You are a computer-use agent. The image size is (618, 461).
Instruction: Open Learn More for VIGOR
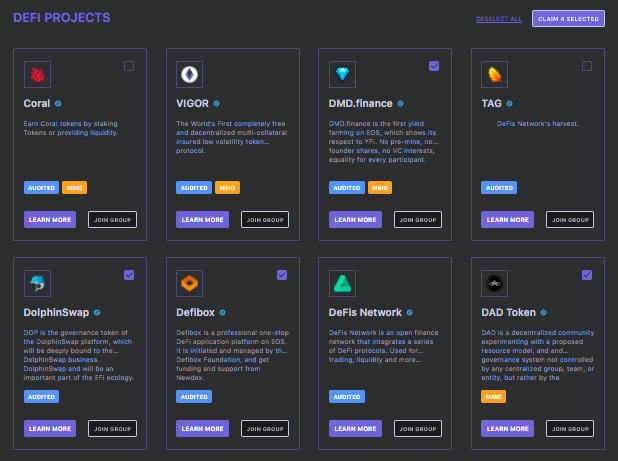203,219
